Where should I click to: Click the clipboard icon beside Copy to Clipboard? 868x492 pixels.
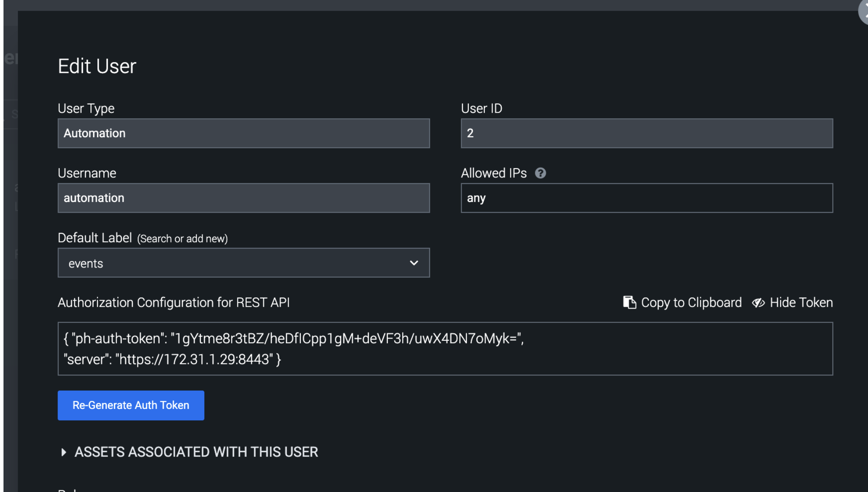point(629,302)
